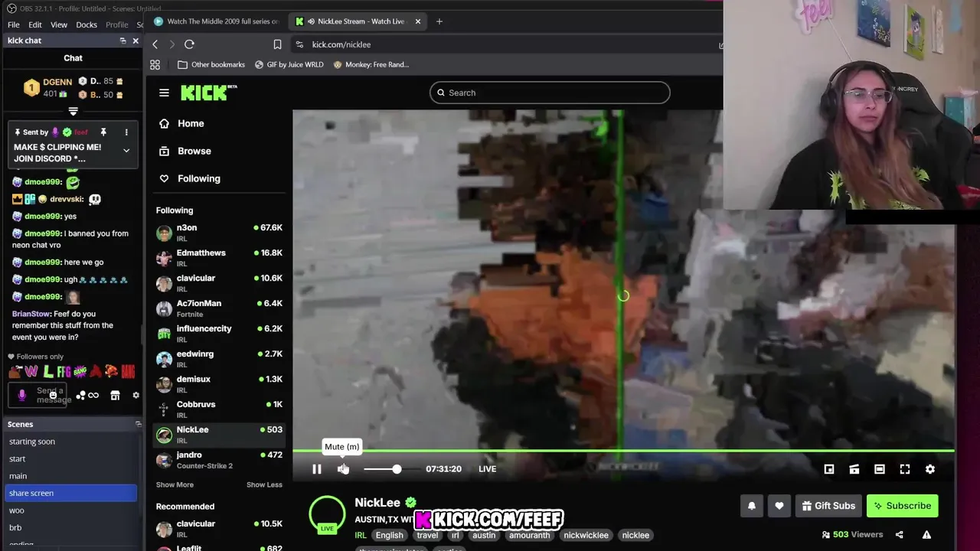Click the Gift Subs button
This screenshot has height=551, width=980.
[828, 506]
